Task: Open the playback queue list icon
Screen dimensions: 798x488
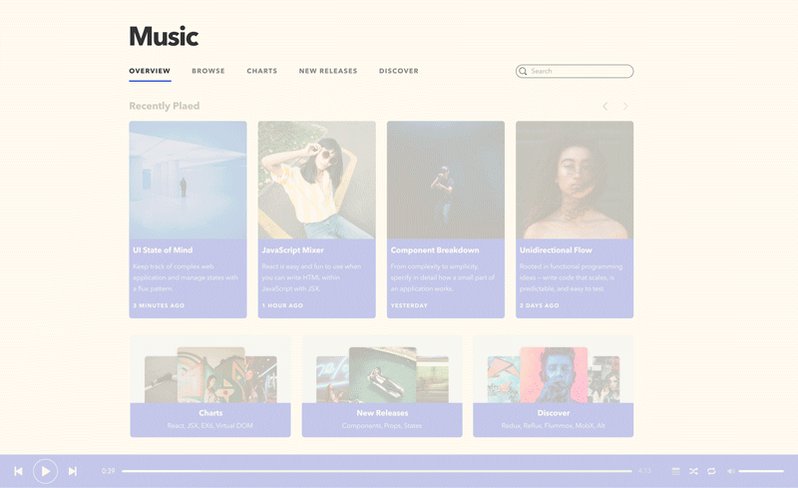Action: (x=676, y=471)
